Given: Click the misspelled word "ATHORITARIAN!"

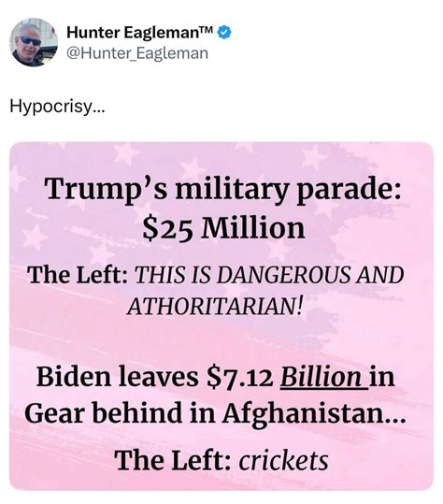Looking at the screenshot, I should 215,306.
